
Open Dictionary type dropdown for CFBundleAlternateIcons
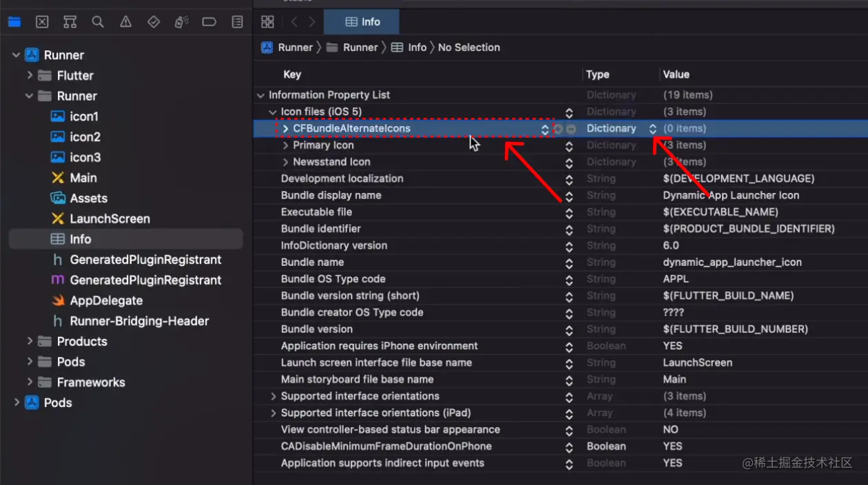652,128
